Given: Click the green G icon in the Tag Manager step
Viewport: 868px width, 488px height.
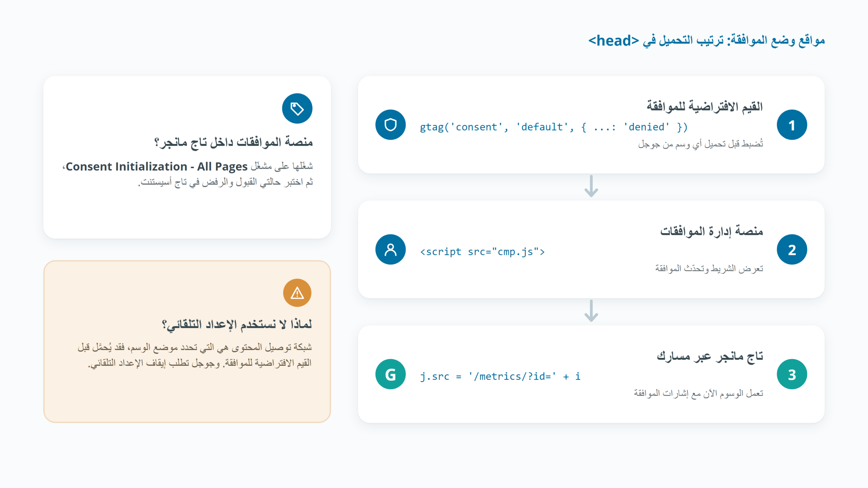Looking at the screenshot, I should pos(390,374).
